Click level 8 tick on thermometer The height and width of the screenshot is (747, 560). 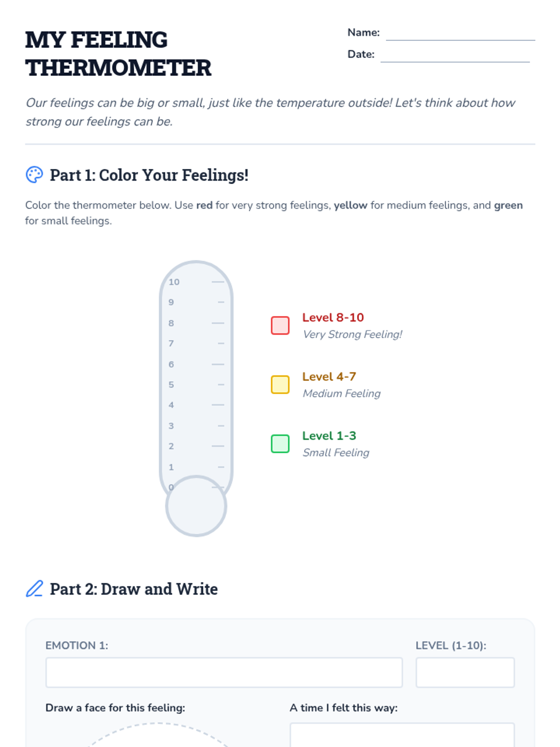pos(217,323)
